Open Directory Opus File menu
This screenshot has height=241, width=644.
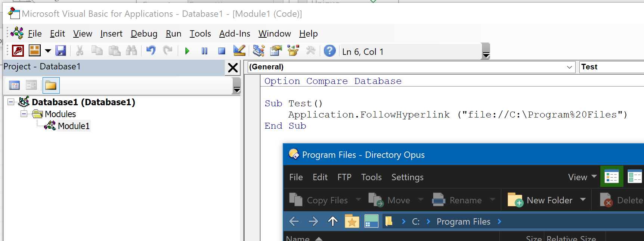point(296,177)
